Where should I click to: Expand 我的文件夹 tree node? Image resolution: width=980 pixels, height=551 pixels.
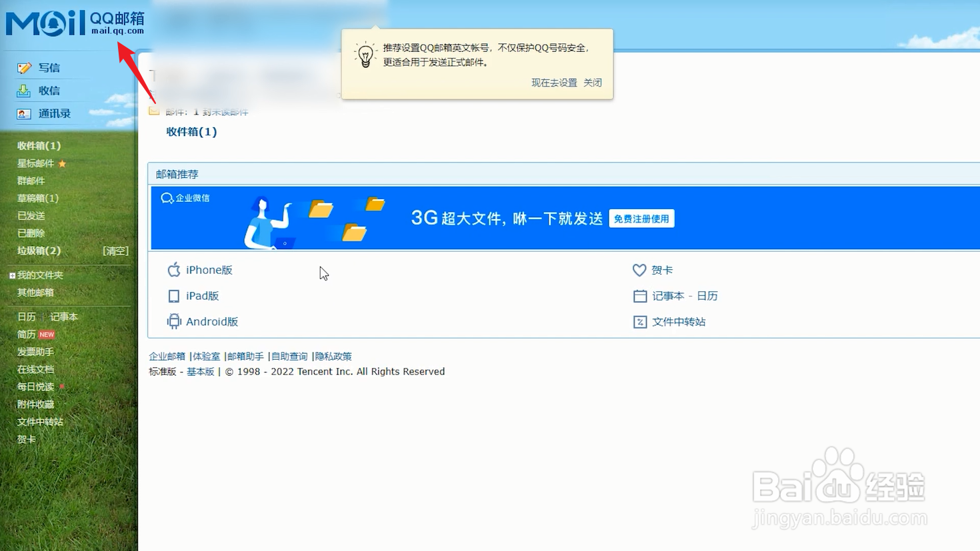coord(12,275)
